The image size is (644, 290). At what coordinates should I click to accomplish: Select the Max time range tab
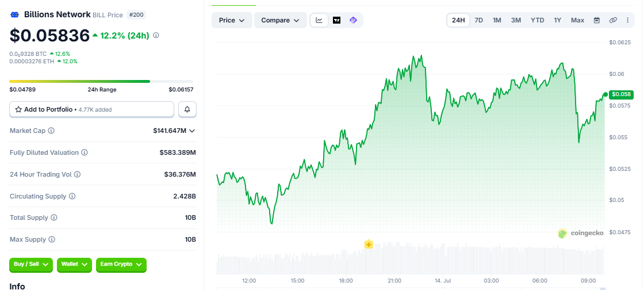577,20
